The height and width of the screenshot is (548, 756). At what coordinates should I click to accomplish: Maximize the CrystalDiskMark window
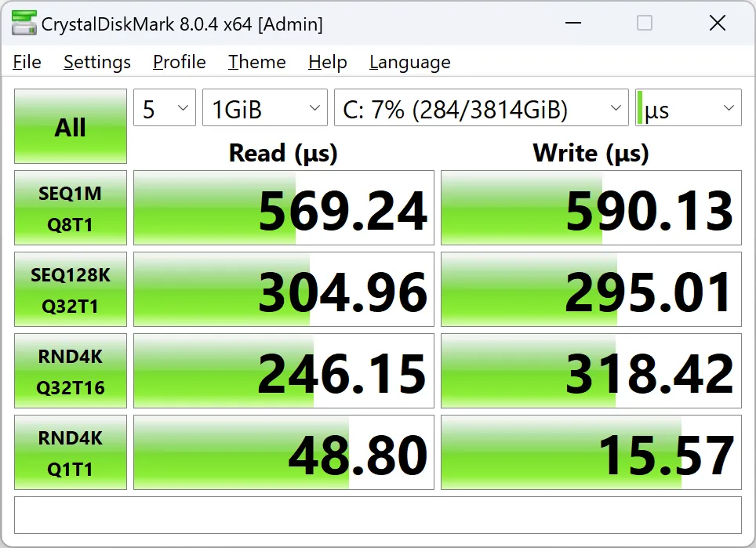click(645, 24)
